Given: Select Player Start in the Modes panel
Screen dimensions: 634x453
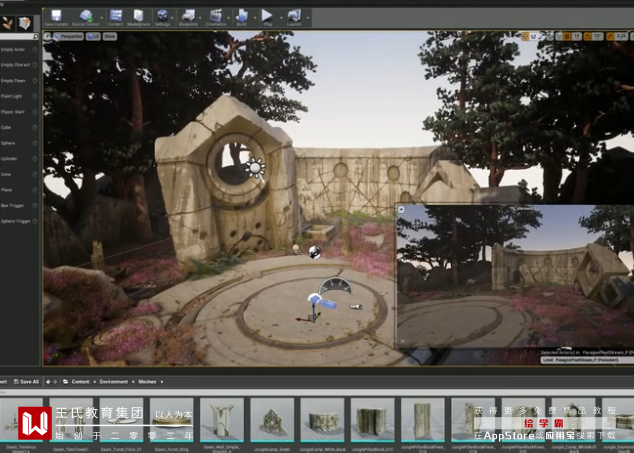Looking at the screenshot, I should coord(19,112).
